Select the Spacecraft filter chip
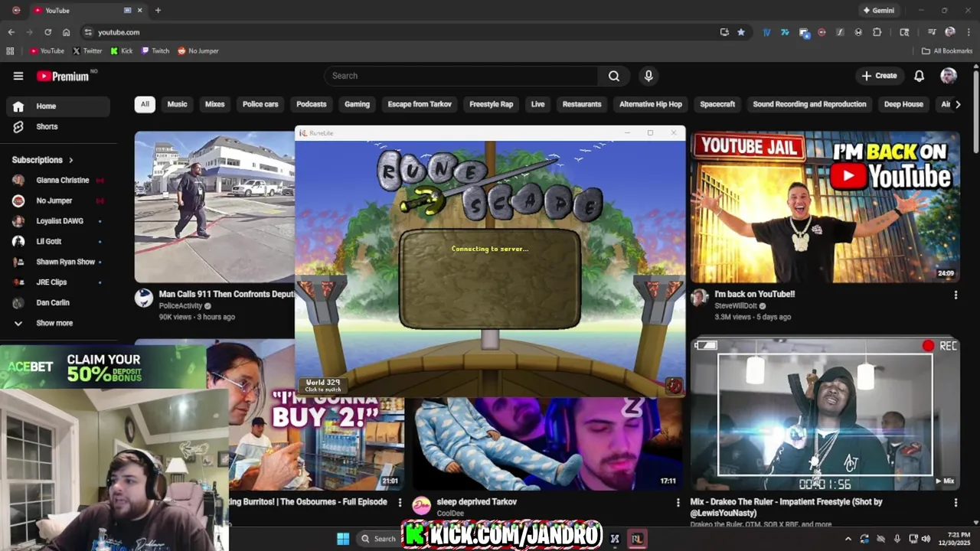This screenshot has width=980, height=551. [717, 104]
